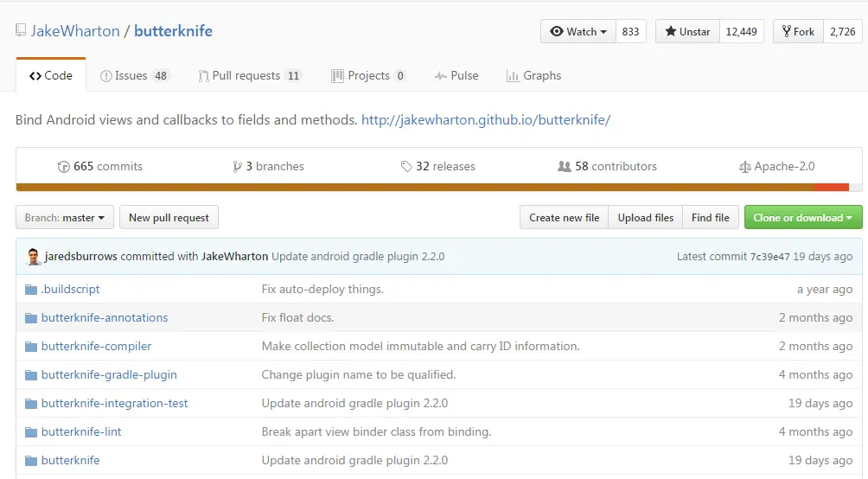
Task: Open latest commit message in the blue commit bar
Action: click(358, 257)
